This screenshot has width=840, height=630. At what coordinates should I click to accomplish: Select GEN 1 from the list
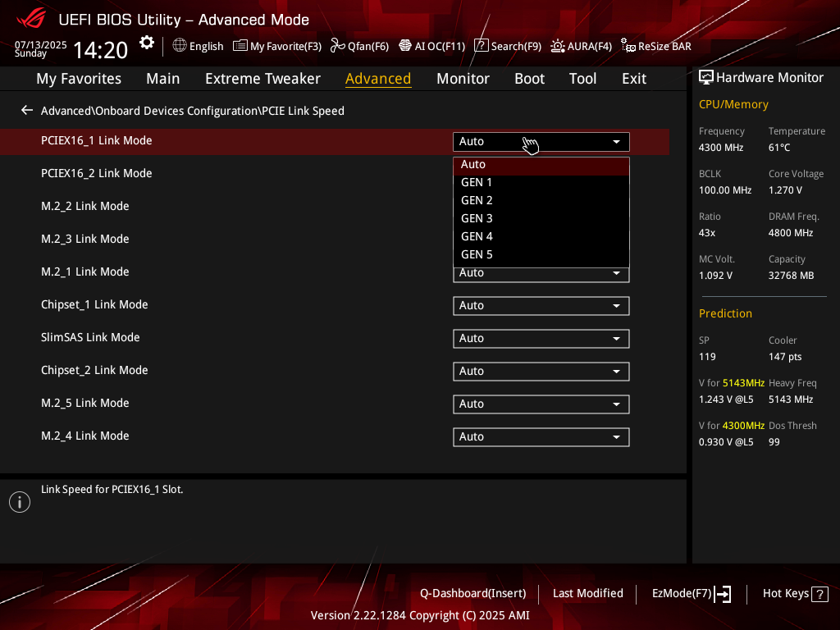[x=541, y=183]
